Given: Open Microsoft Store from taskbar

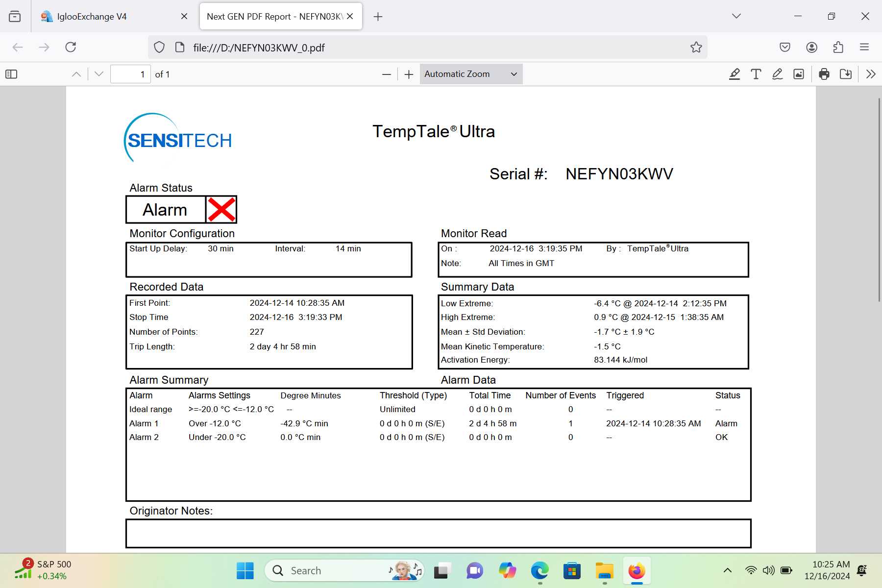Looking at the screenshot, I should click(572, 570).
